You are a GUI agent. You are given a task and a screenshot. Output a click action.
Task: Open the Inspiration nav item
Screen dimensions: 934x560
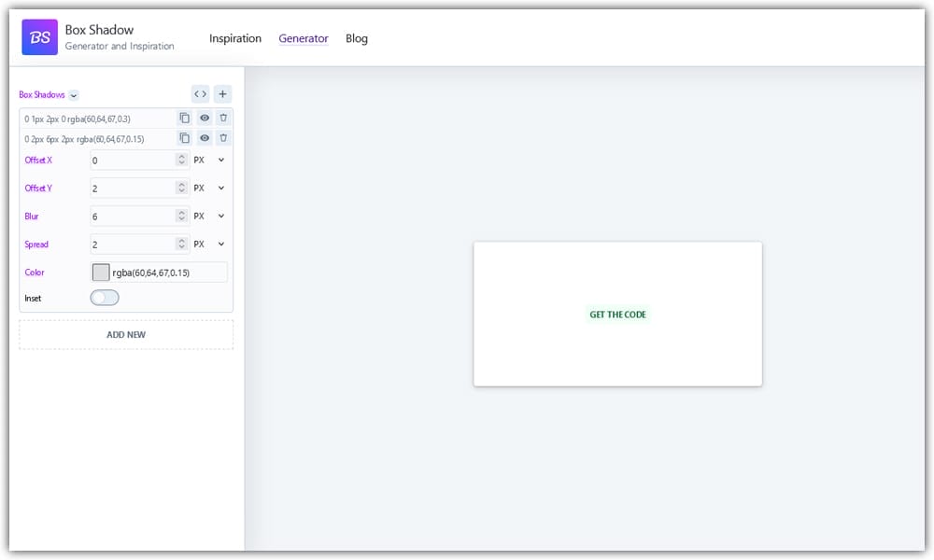(235, 38)
